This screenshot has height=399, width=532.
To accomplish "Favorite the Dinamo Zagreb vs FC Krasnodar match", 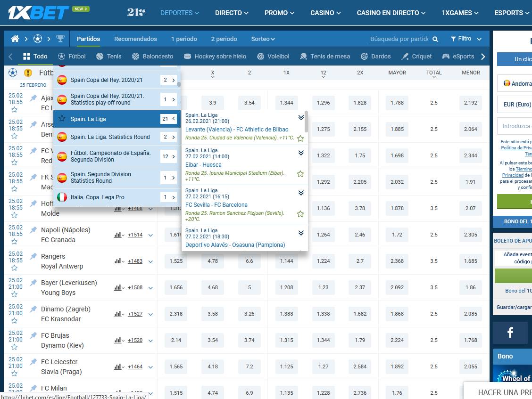I will [14, 321].
